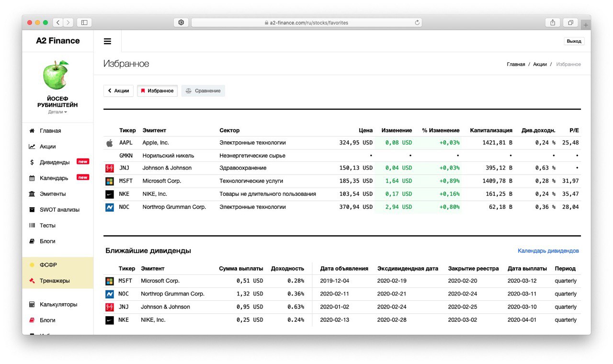Click Northrop Grumman logo in favorites table
This screenshot has width=613, height=364.
point(109,207)
